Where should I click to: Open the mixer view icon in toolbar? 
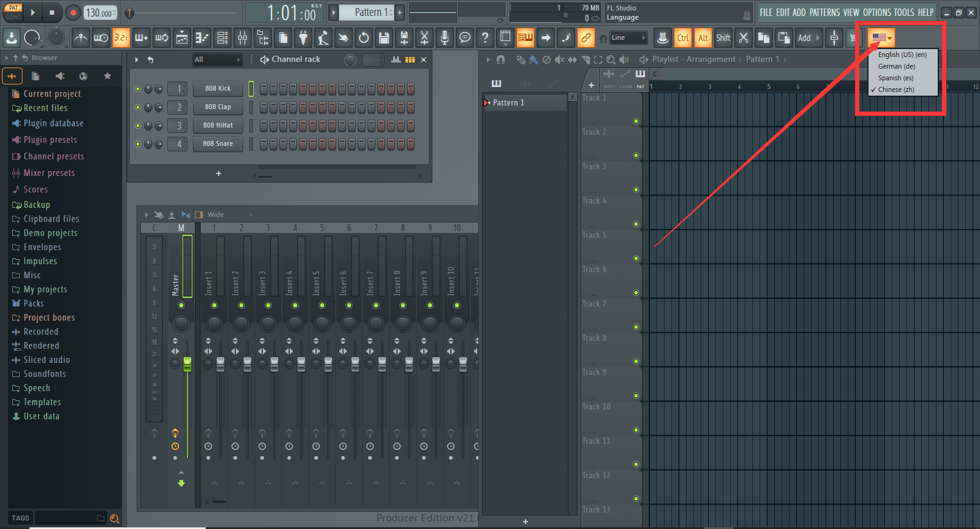(x=243, y=38)
